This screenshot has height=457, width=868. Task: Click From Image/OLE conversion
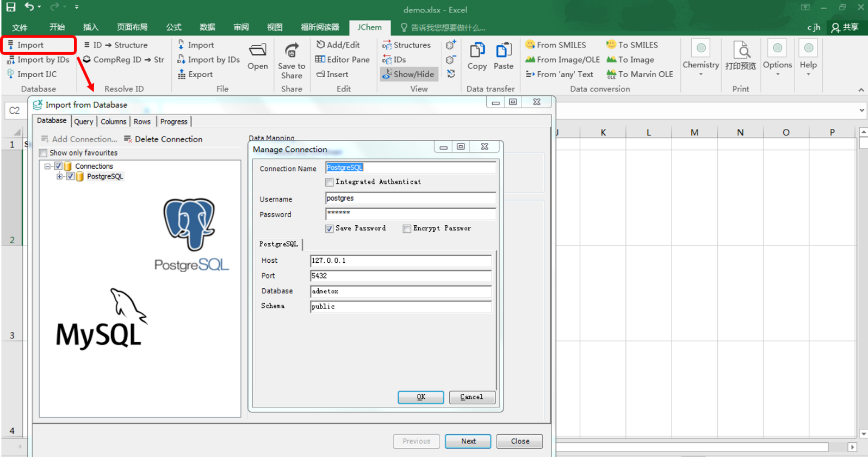pyautogui.click(x=562, y=59)
